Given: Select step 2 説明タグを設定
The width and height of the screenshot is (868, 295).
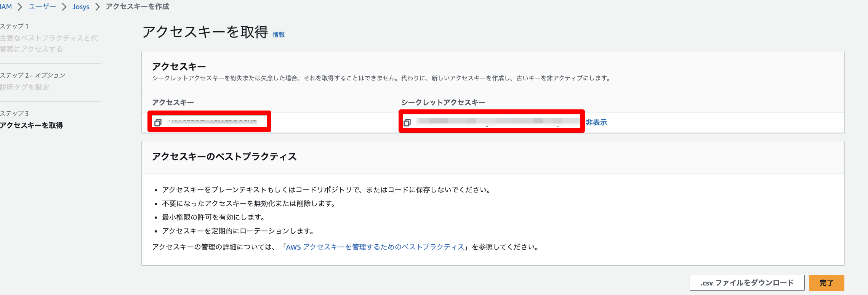Looking at the screenshot, I should pos(24,87).
